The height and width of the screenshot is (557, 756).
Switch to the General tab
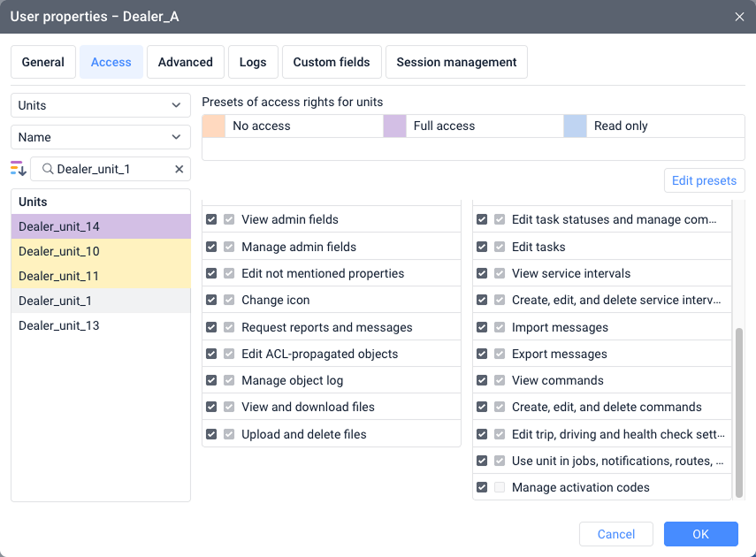pos(42,62)
